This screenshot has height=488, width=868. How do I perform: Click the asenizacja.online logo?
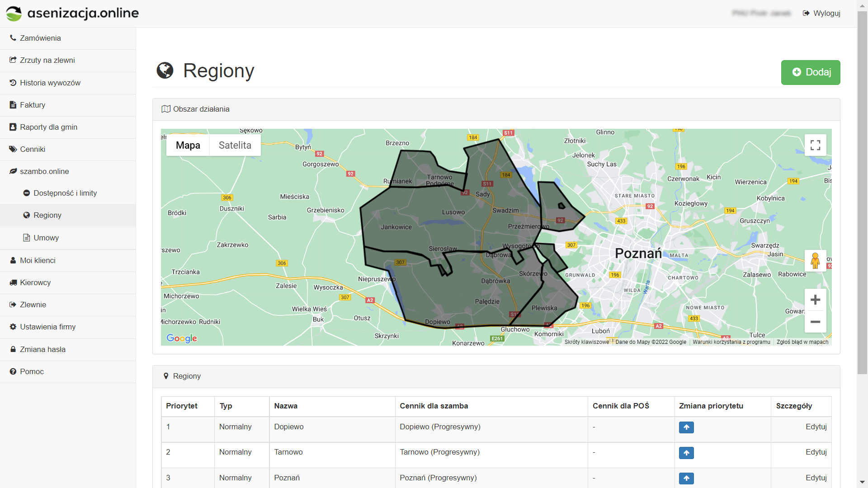click(x=72, y=13)
